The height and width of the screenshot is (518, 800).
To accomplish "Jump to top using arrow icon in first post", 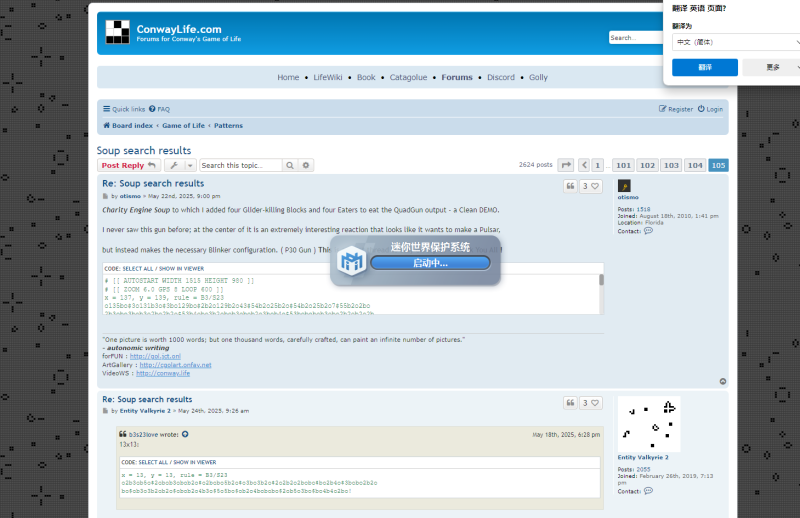I will click(722, 381).
